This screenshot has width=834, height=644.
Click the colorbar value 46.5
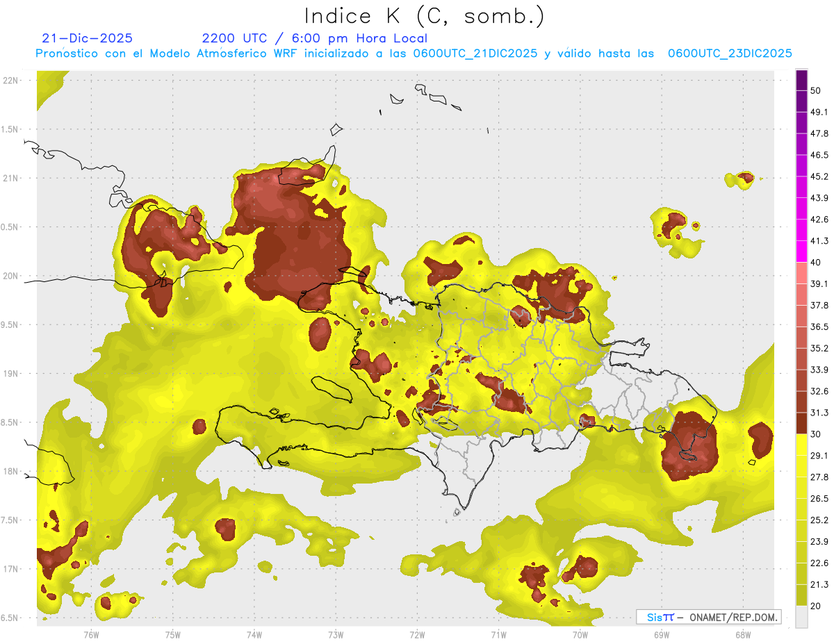pyautogui.click(x=819, y=156)
